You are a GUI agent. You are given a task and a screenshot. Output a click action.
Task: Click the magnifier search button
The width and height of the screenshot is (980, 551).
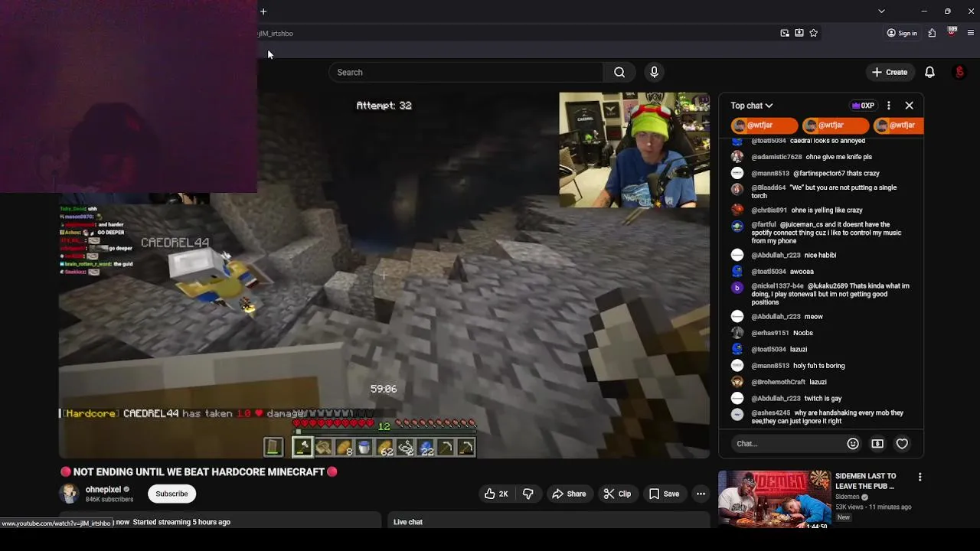(x=619, y=72)
